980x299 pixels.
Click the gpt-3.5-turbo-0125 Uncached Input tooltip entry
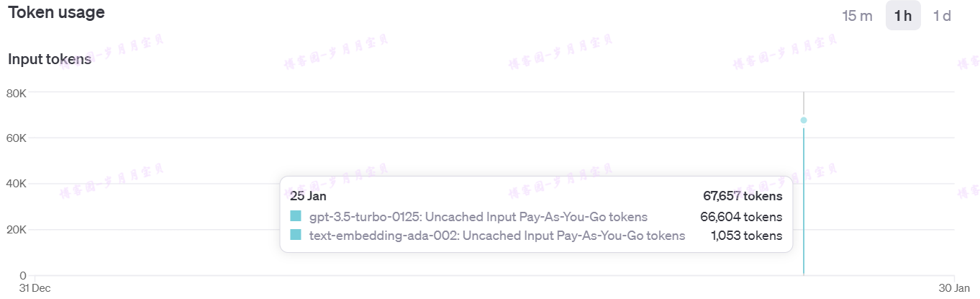(478, 217)
